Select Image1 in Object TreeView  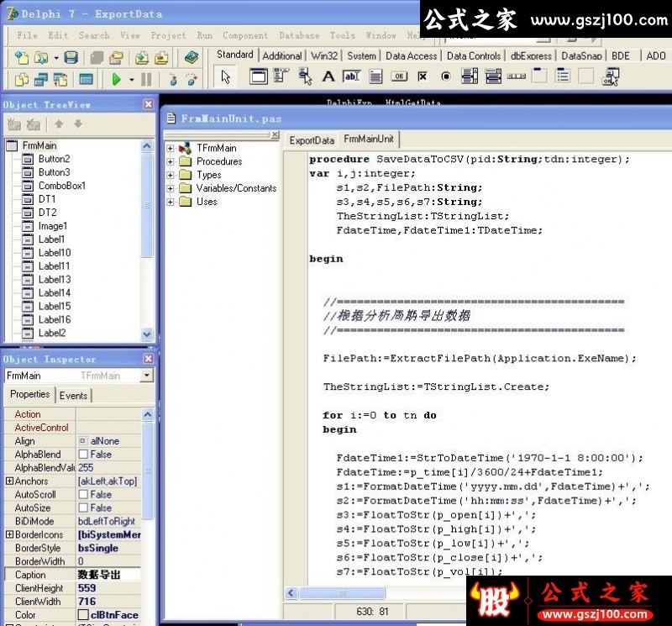point(53,226)
